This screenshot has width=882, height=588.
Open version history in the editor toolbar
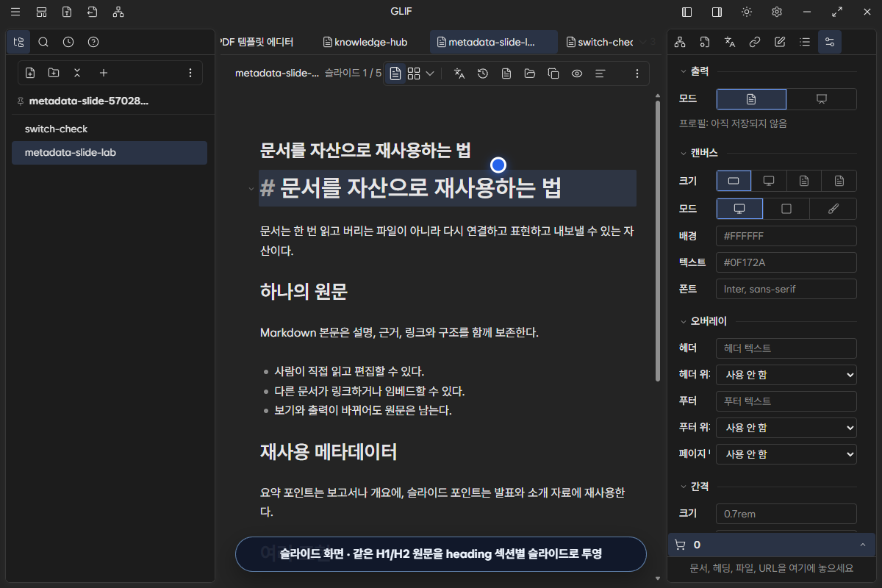(483, 73)
